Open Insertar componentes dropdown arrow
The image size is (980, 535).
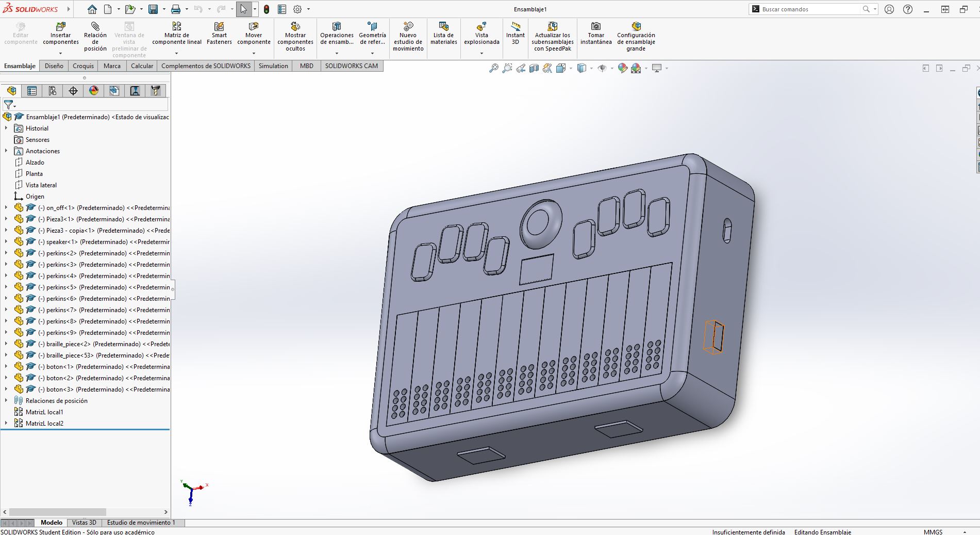pyautogui.click(x=61, y=53)
